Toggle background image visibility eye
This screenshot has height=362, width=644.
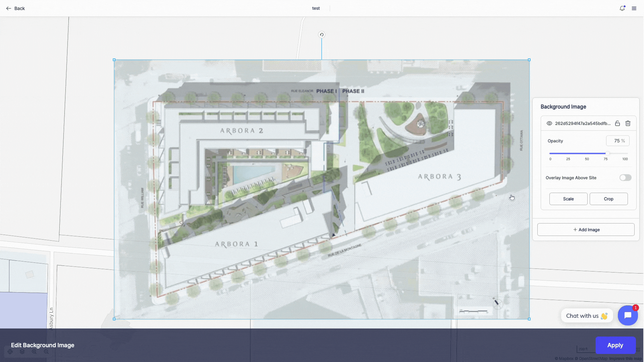coord(549,123)
